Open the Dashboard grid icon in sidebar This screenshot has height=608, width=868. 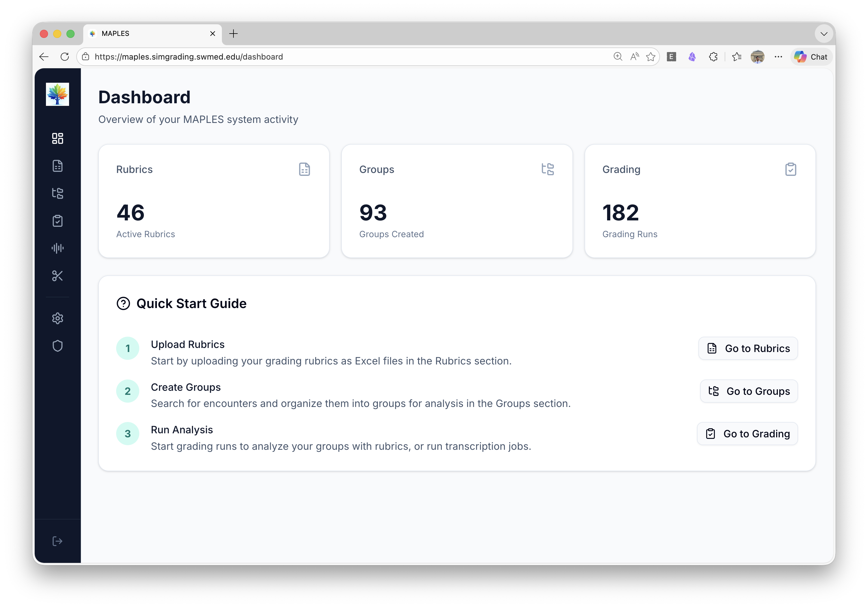point(58,139)
